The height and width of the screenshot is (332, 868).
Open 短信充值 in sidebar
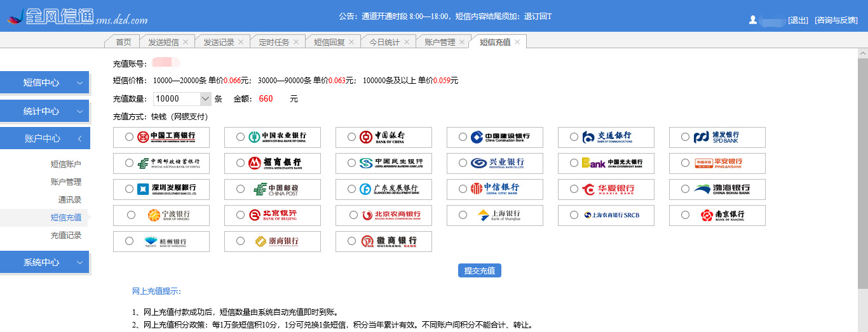click(x=66, y=217)
